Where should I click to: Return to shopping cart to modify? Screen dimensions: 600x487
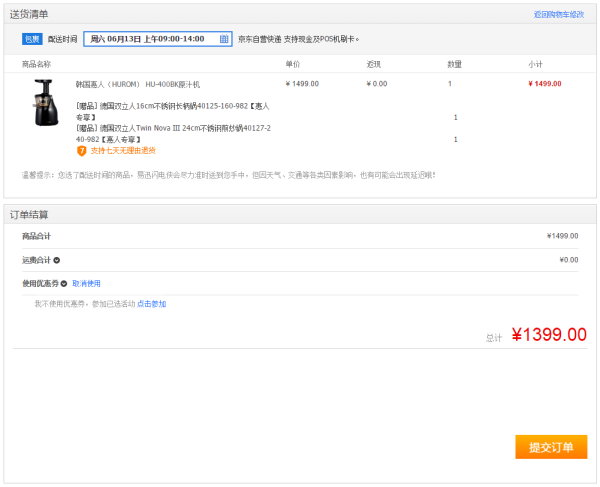point(559,15)
